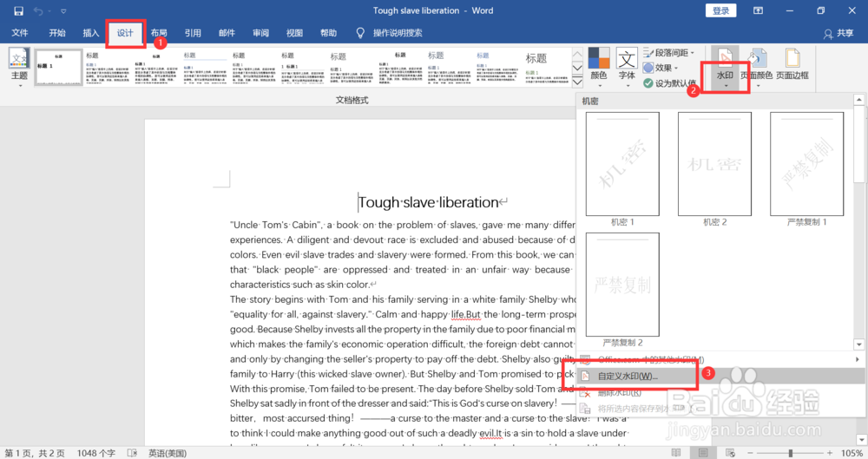Switch to Web Layout view icon
The height and width of the screenshot is (459, 868).
coord(730,453)
